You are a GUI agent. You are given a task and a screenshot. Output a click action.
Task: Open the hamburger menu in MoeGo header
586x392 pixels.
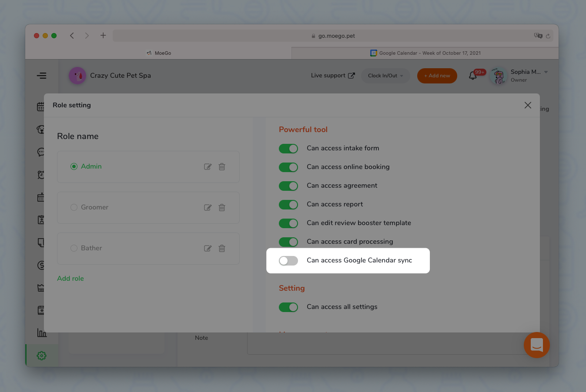(42, 76)
